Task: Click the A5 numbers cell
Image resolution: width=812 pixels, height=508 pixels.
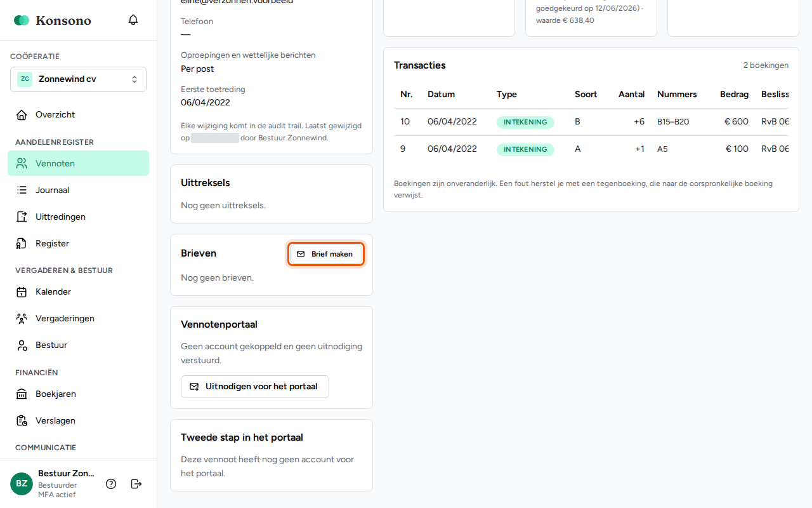Action: coord(662,149)
